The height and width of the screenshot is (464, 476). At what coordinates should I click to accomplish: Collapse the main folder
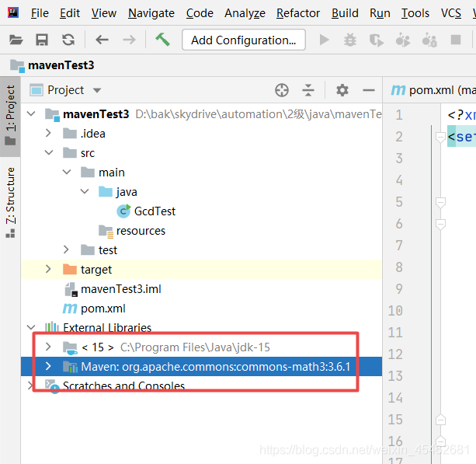click(x=67, y=172)
